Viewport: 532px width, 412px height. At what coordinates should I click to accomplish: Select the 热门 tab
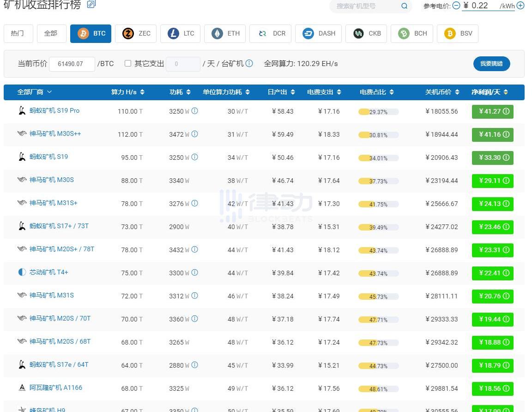point(18,34)
